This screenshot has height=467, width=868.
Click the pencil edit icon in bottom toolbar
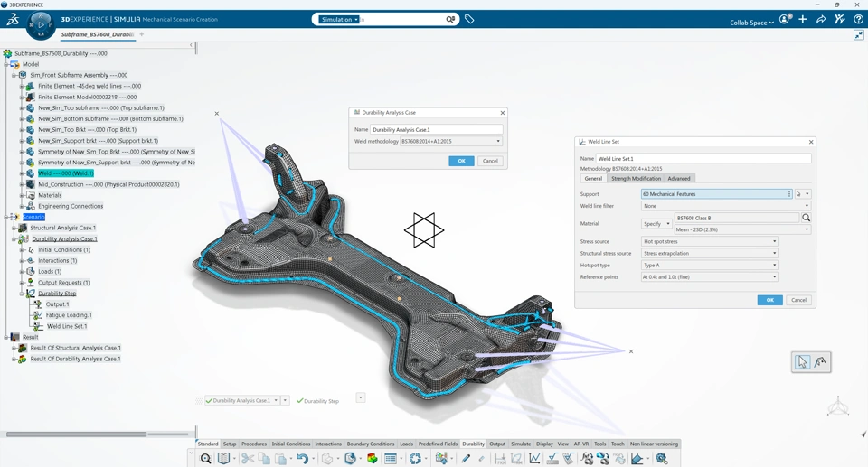point(466,458)
